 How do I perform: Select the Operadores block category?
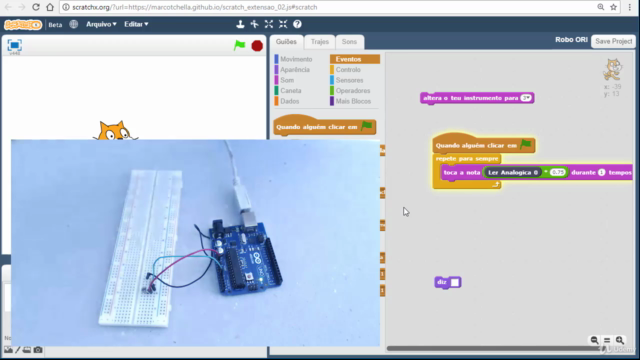click(x=353, y=91)
